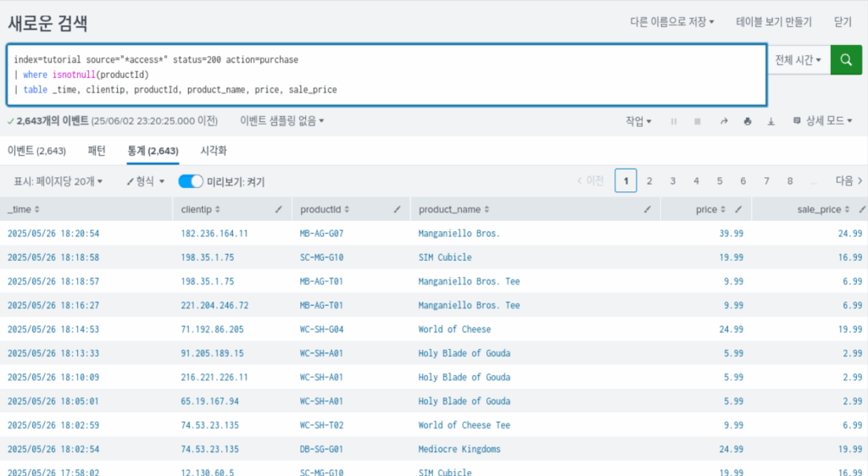Click productId WC-SH-G04

click(x=321, y=329)
